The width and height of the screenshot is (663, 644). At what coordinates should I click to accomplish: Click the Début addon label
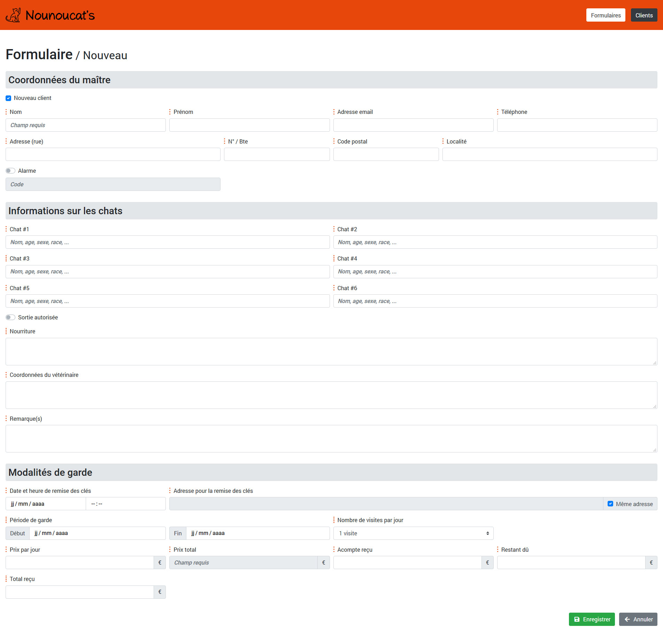pyautogui.click(x=17, y=533)
